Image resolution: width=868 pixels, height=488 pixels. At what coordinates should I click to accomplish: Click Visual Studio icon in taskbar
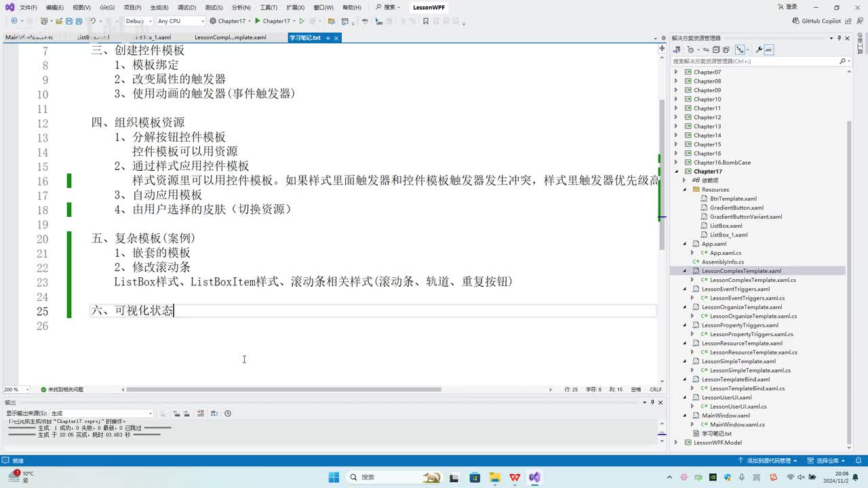tap(535, 477)
